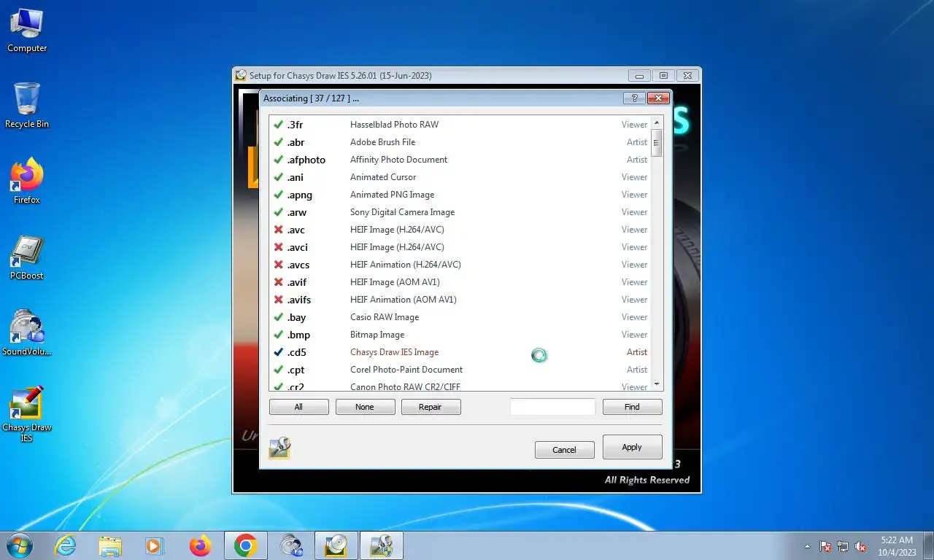
Task: Toggle the .ani association check mark
Action: pos(278,177)
